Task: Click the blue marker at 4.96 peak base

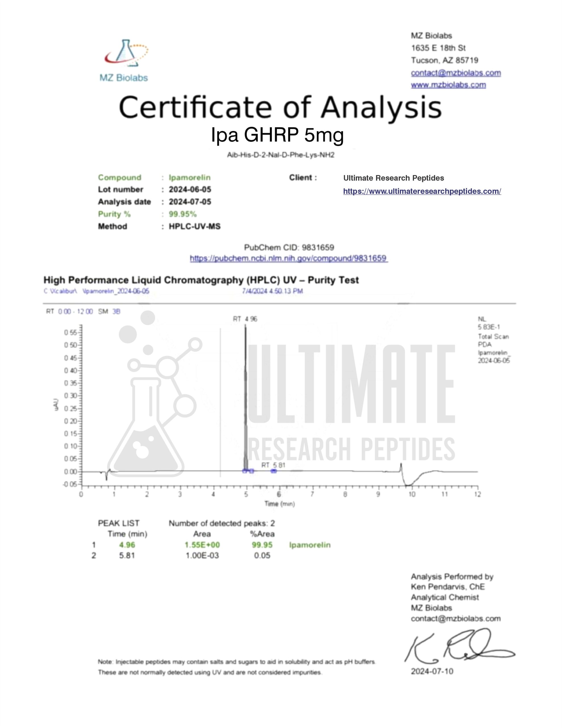Action: pos(245,471)
